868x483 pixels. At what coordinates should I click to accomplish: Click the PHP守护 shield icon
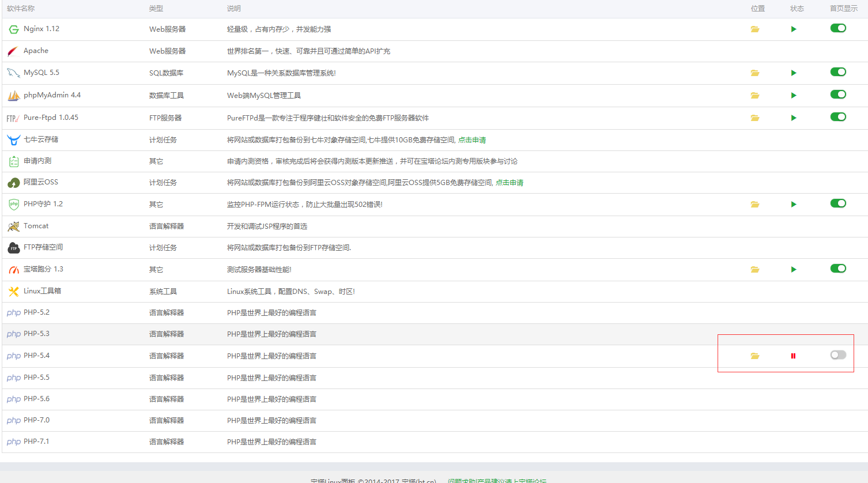tap(14, 205)
